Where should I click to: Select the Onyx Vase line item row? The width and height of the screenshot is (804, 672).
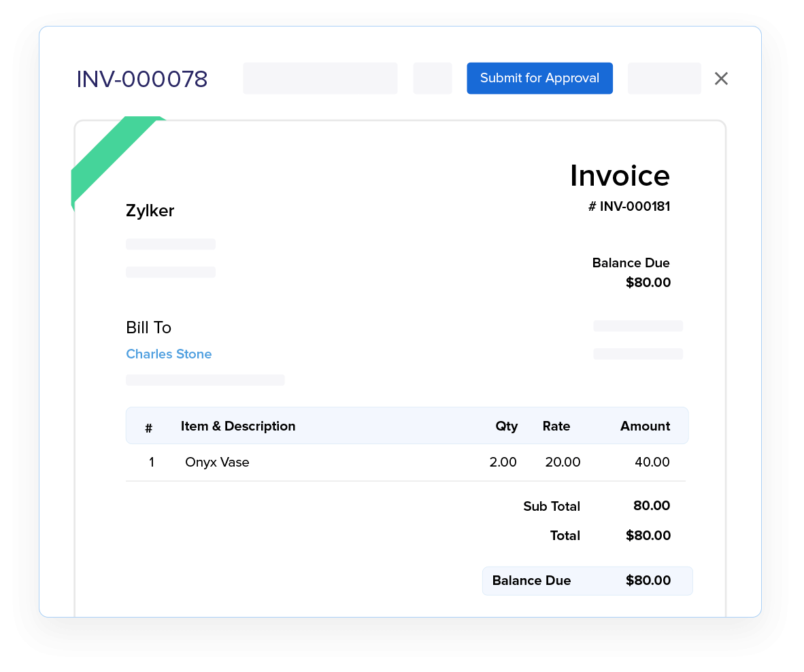pos(408,462)
